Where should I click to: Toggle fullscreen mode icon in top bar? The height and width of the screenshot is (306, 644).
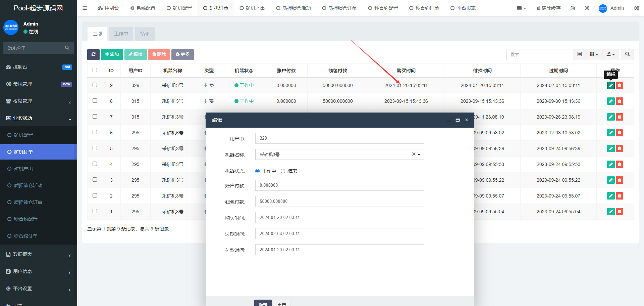click(x=587, y=8)
